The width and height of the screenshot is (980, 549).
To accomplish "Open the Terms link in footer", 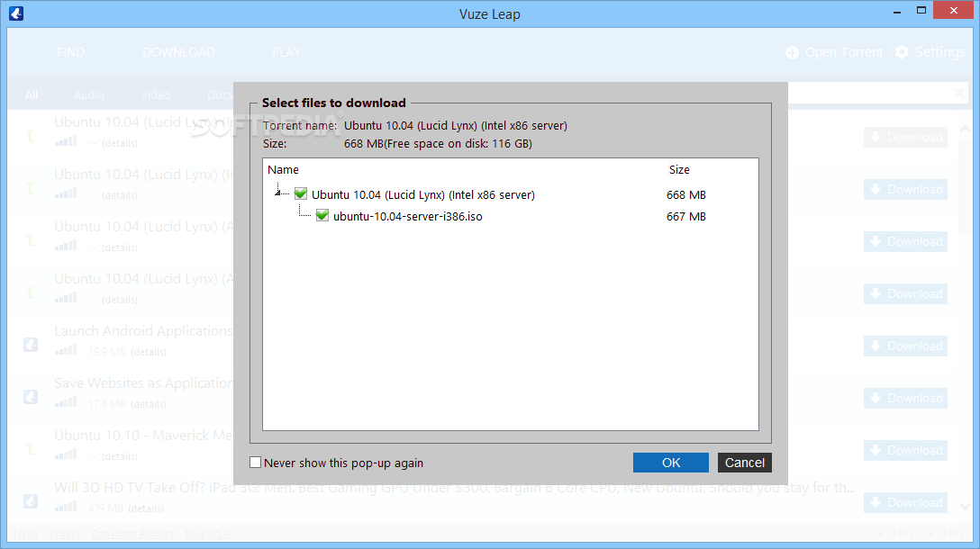I will 25,534.
